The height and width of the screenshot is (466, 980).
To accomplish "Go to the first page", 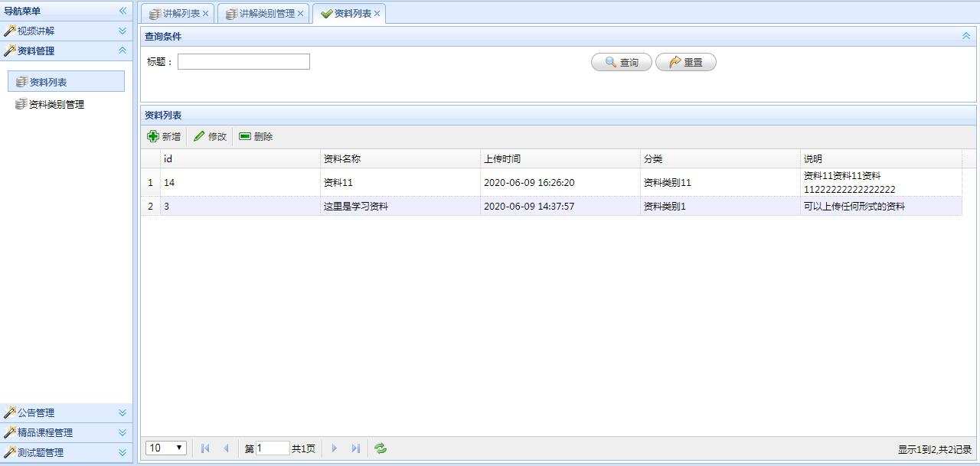I will (x=205, y=448).
